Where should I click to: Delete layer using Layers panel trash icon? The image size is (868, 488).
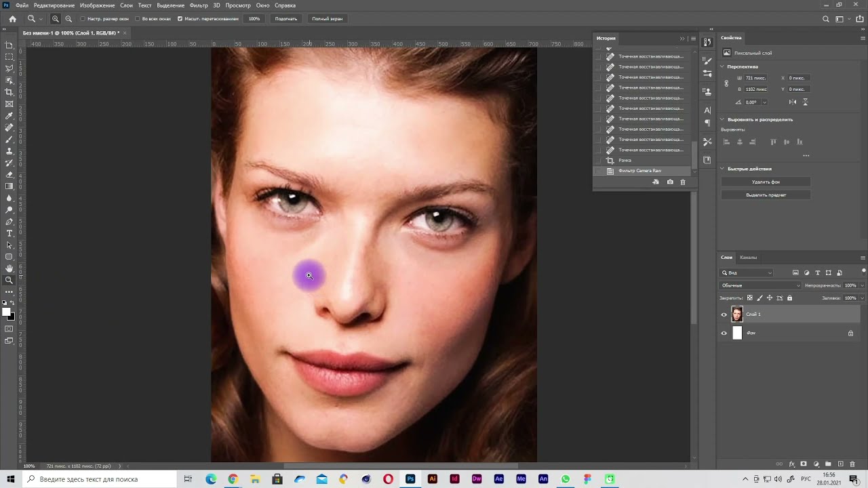click(854, 464)
